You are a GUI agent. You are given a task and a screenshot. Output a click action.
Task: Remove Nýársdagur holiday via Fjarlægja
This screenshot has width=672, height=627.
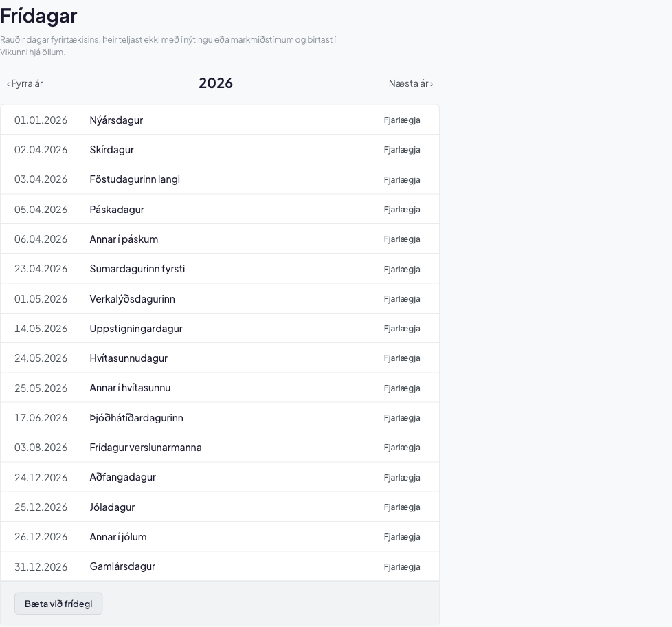click(x=401, y=120)
